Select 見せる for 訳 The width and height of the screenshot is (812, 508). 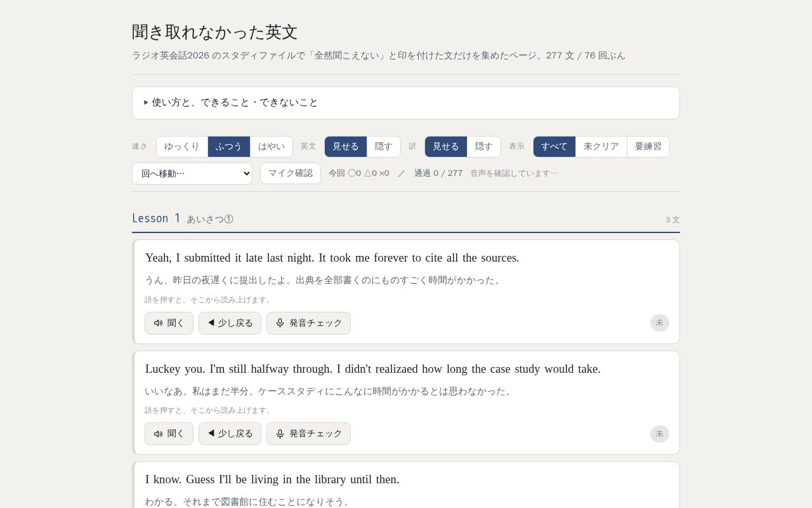point(446,147)
